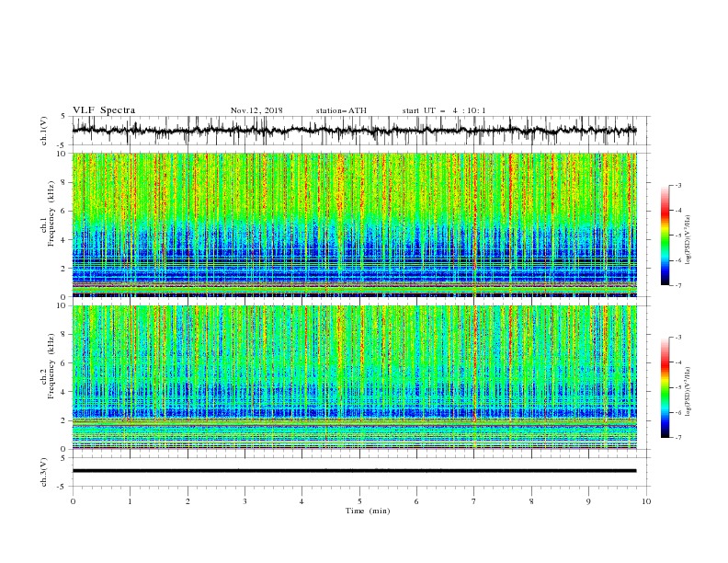The height and width of the screenshot is (563, 728).
Task: Click time axis tick label "2"
Action: (x=188, y=501)
